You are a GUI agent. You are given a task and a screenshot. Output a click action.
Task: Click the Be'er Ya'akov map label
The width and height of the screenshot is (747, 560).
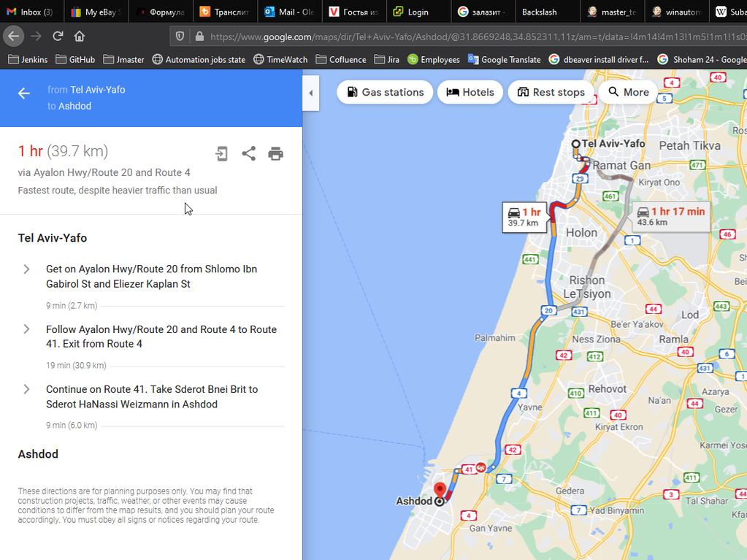pos(637,325)
